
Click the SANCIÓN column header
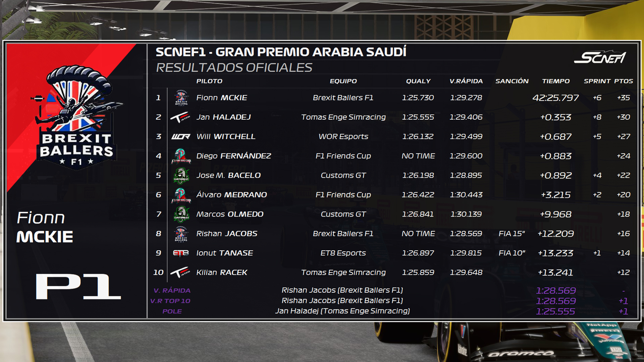pos(512,81)
